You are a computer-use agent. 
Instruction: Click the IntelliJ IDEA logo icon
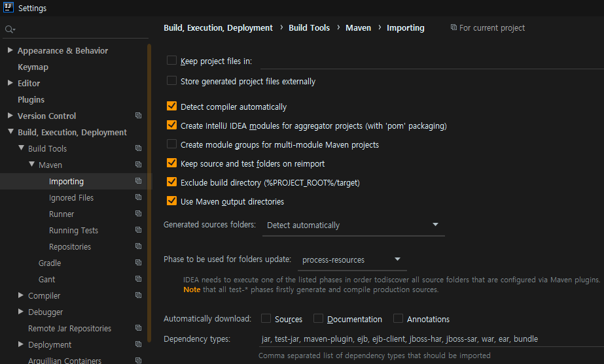9,7
